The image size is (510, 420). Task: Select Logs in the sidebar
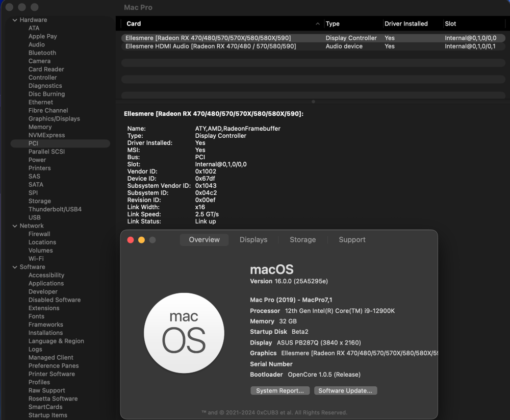click(35, 350)
